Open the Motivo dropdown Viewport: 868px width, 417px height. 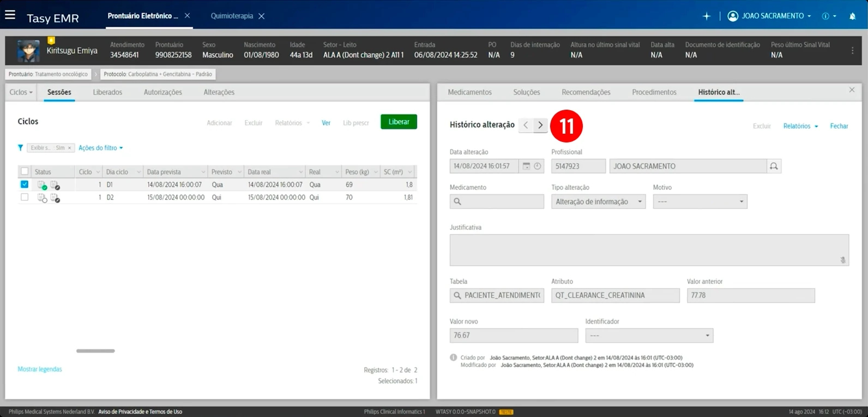[x=700, y=202]
